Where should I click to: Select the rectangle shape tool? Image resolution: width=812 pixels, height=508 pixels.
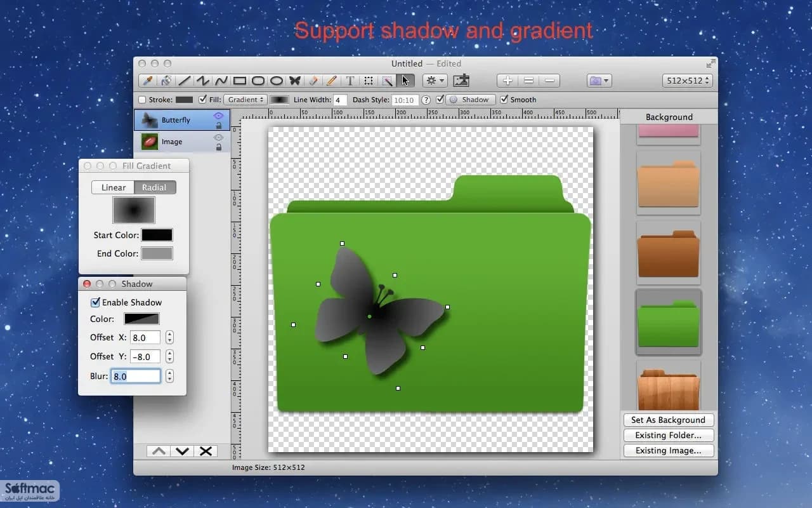(240, 81)
